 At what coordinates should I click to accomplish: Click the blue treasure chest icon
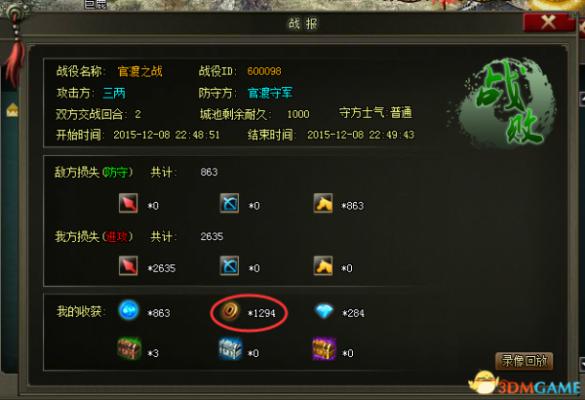click(x=230, y=349)
